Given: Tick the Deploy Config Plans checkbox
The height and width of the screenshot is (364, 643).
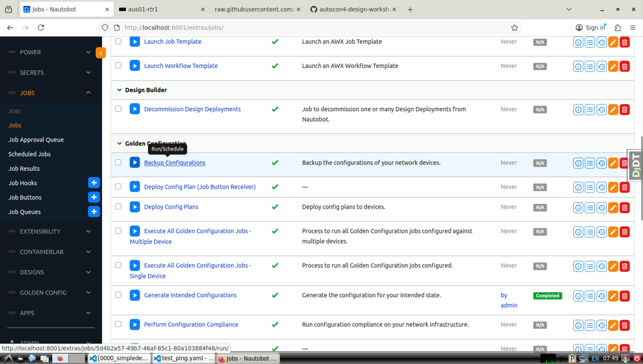Looking at the screenshot, I should click(x=118, y=206).
